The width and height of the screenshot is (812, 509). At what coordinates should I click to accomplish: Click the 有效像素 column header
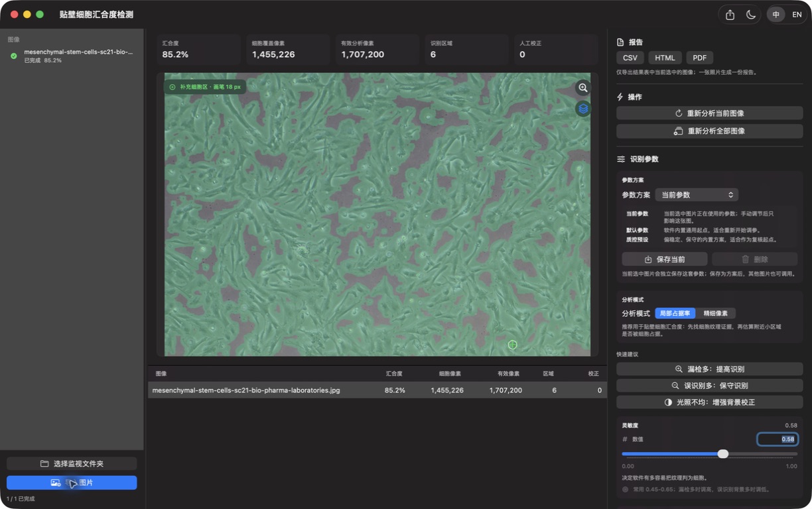click(x=508, y=374)
